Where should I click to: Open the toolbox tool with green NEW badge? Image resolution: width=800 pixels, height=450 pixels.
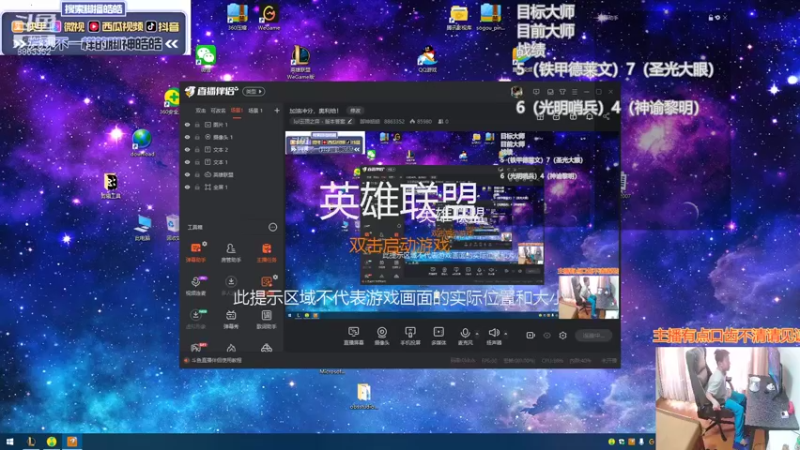click(196, 318)
